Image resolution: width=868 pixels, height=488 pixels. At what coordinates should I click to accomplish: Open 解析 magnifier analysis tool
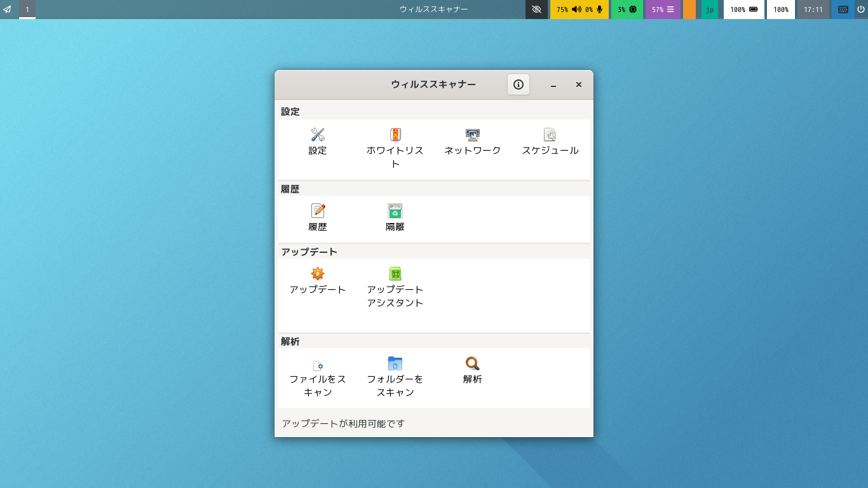coord(473,363)
